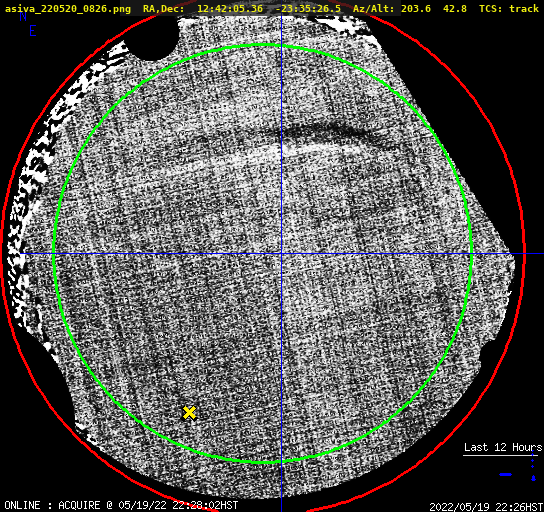This screenshot has height=512, width=544.
Task: Click the blue horizontal bar under Last 12 Hours
Action: click(505, 474)
